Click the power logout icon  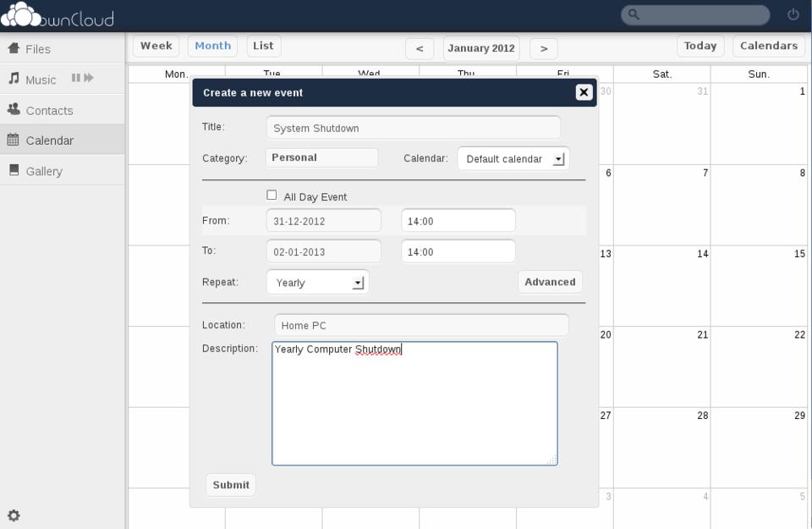(x=793, y=14)
